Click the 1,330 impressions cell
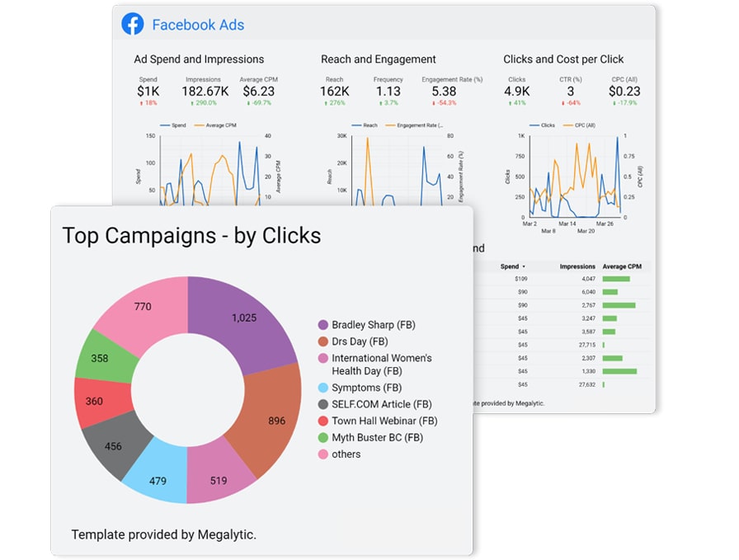 (x=588, y=371)
